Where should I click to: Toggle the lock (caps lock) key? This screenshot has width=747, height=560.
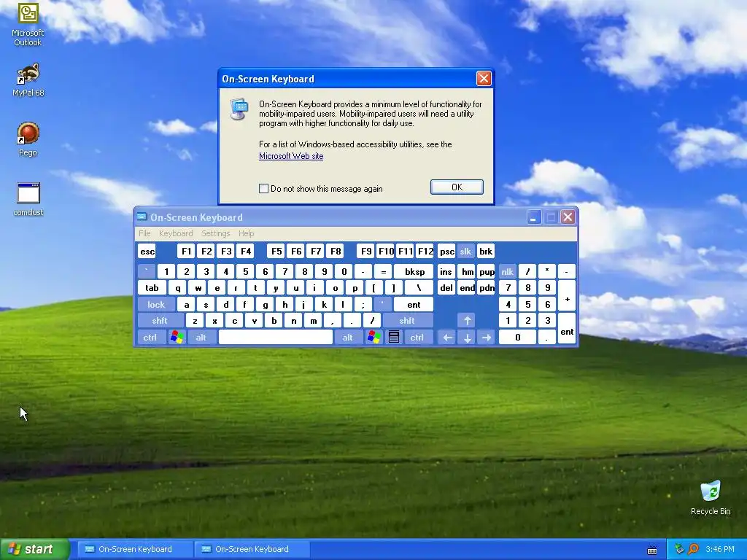[156, 304]
